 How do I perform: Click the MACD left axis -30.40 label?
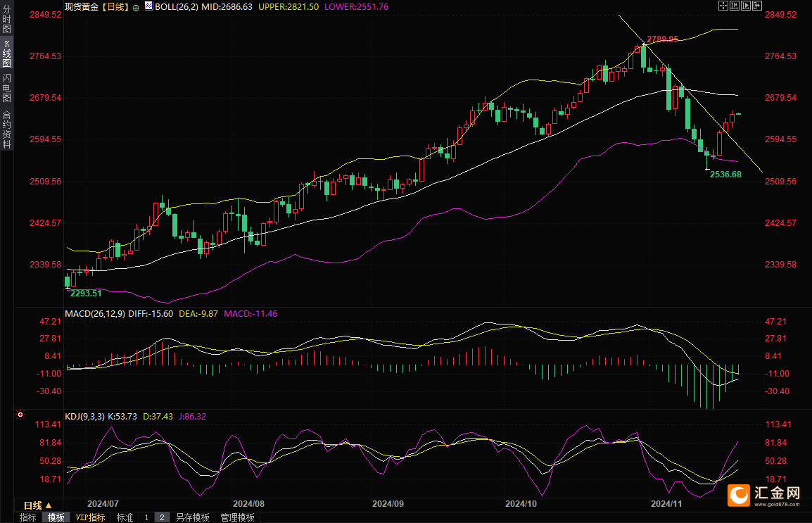tap(50, 391)
